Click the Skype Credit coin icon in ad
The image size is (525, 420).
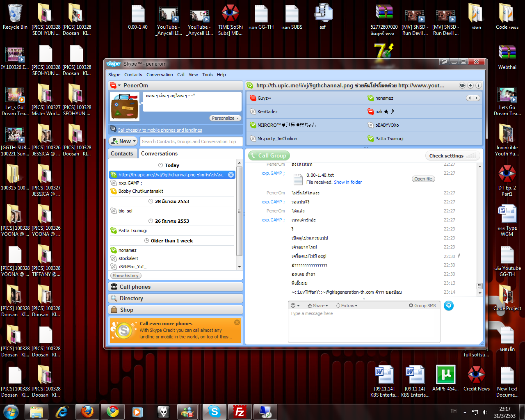click(x=123, y=330)
